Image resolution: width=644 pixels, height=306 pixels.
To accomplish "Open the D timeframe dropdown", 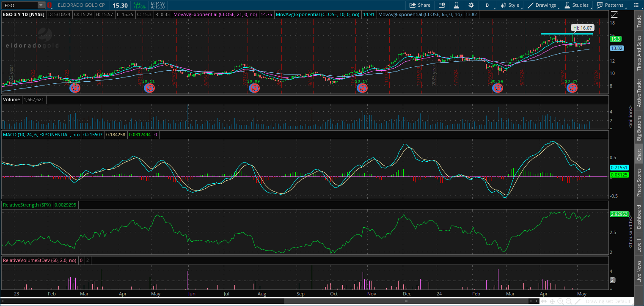I will tap(487, 5).
